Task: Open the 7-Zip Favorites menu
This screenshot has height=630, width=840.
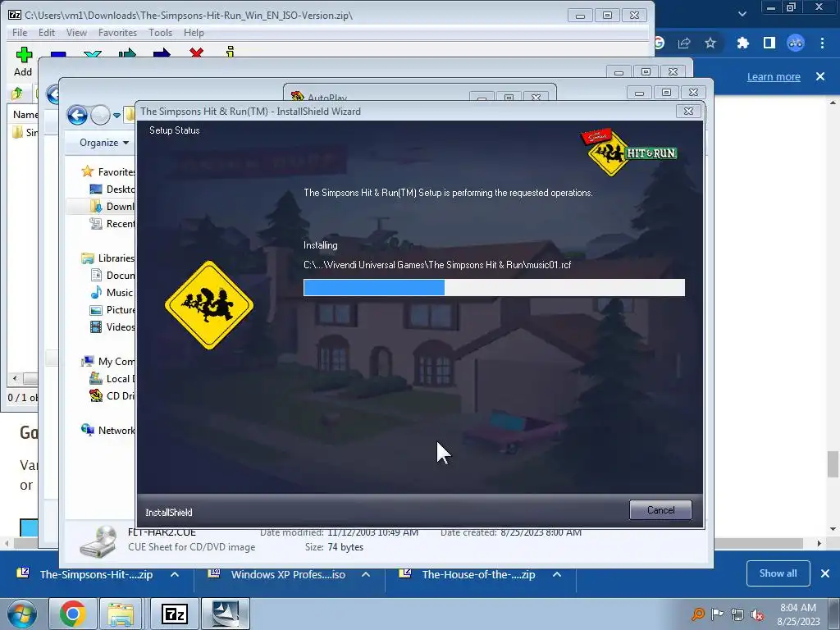Action: pos(117,33)
